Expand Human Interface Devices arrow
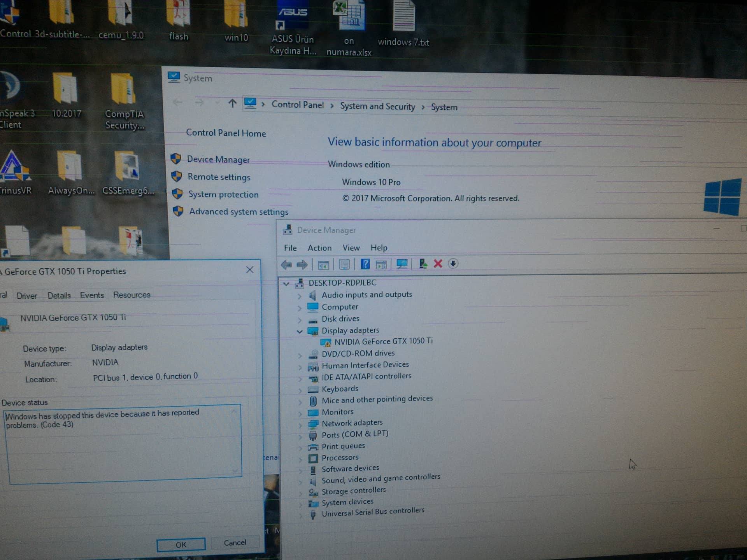 tap(299, 367)
